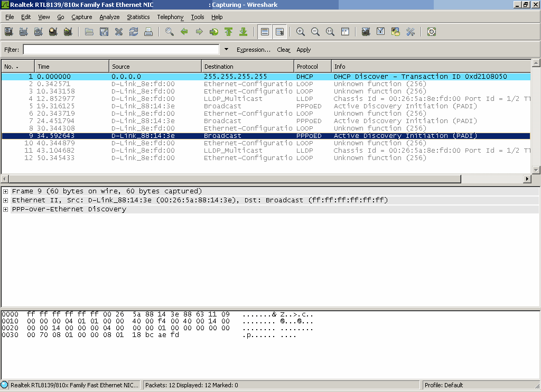Click packet list horizontal scrollbar thumb
The width and height of the screenshot is (541, 392).
235,179
